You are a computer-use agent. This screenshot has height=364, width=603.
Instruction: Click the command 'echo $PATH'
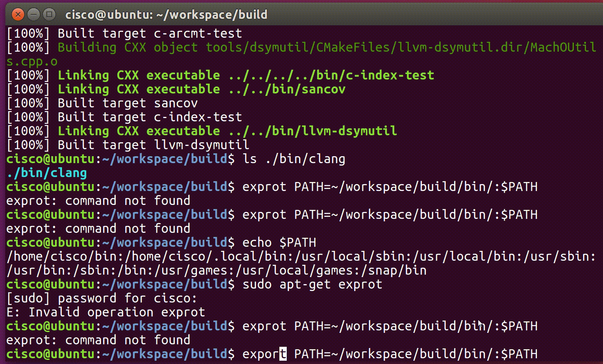[279, 243]
